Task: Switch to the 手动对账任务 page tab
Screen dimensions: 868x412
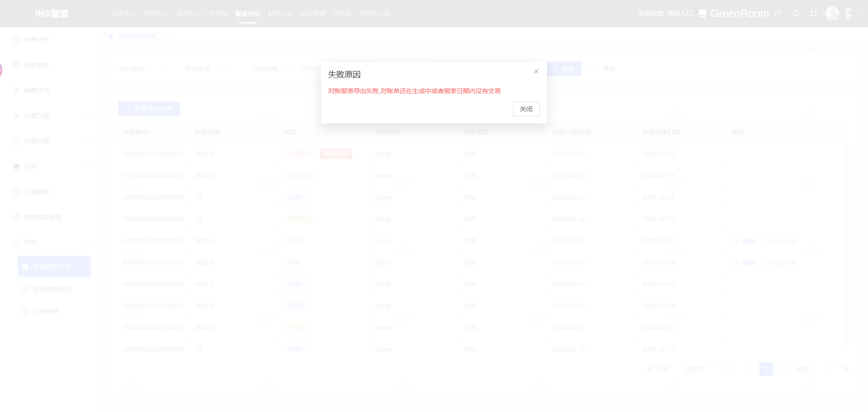Action: 137,37
